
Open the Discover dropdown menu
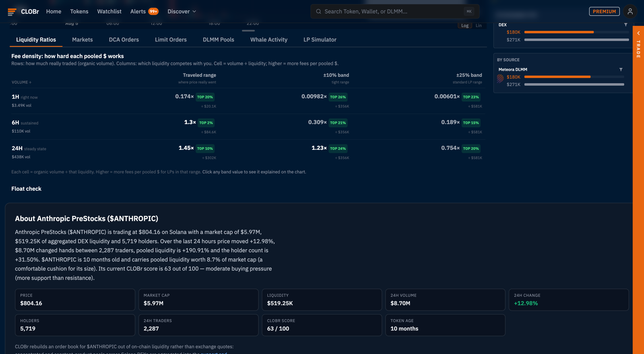182,11
